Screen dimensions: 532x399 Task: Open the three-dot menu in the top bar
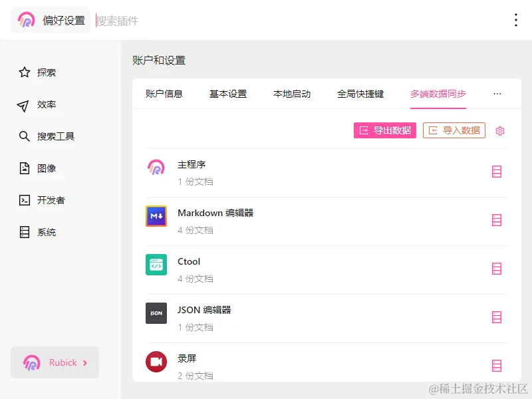[516, 20]
